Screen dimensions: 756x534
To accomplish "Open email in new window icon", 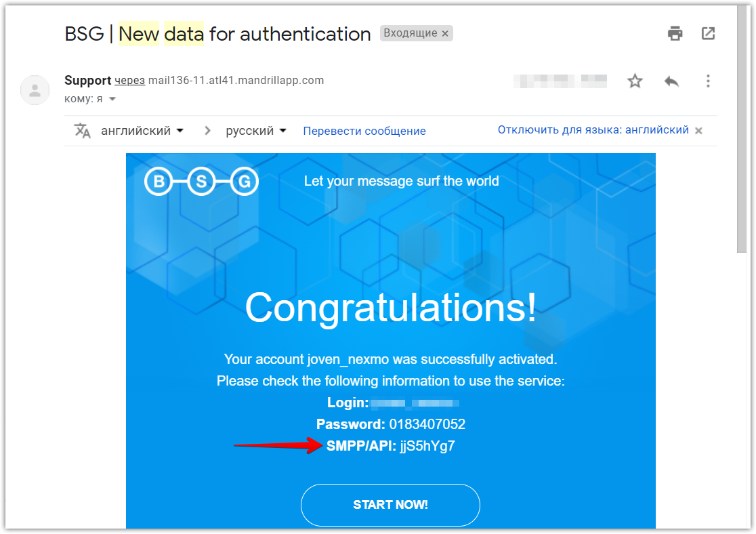I will tap(708, 33).
